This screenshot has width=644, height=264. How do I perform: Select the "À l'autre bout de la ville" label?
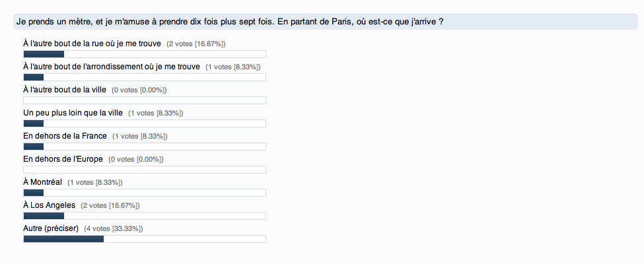(x=65, y=90)
